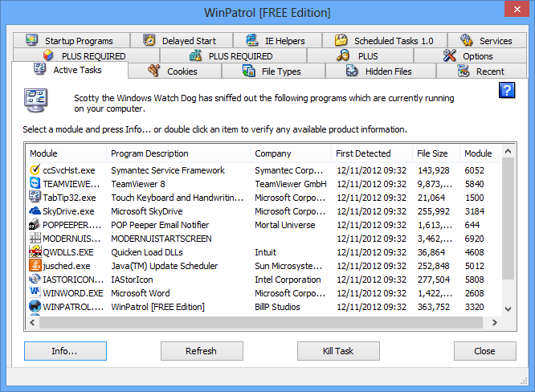Click the Cookies gingerbread man icon

154,71
